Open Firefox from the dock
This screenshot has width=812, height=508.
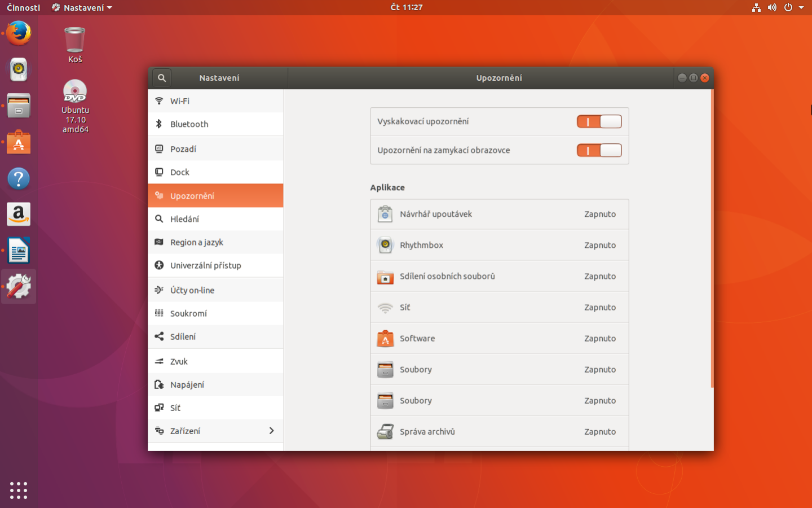click(x=18, y=33)
